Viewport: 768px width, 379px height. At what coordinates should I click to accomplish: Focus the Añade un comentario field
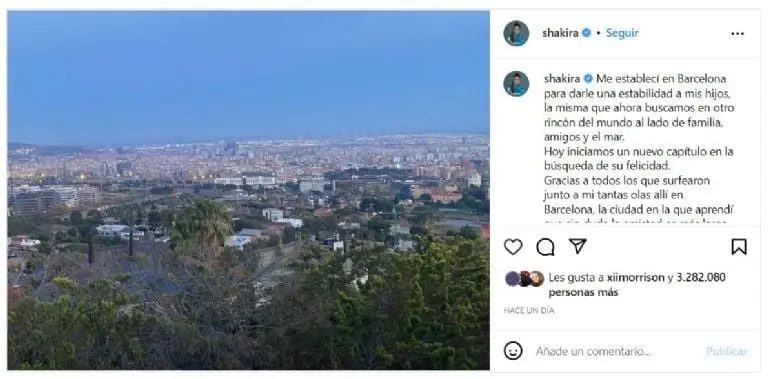click(593, 351)
